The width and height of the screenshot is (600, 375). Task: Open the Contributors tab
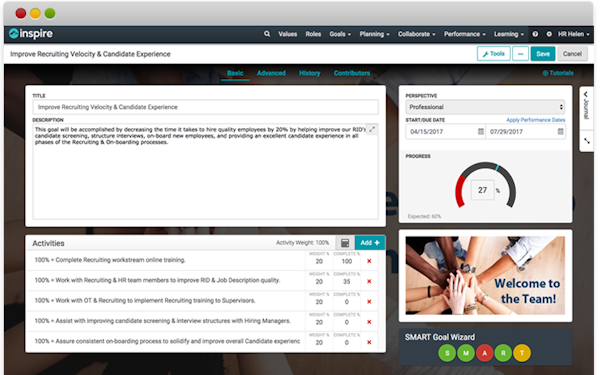(x=352, y=73)
